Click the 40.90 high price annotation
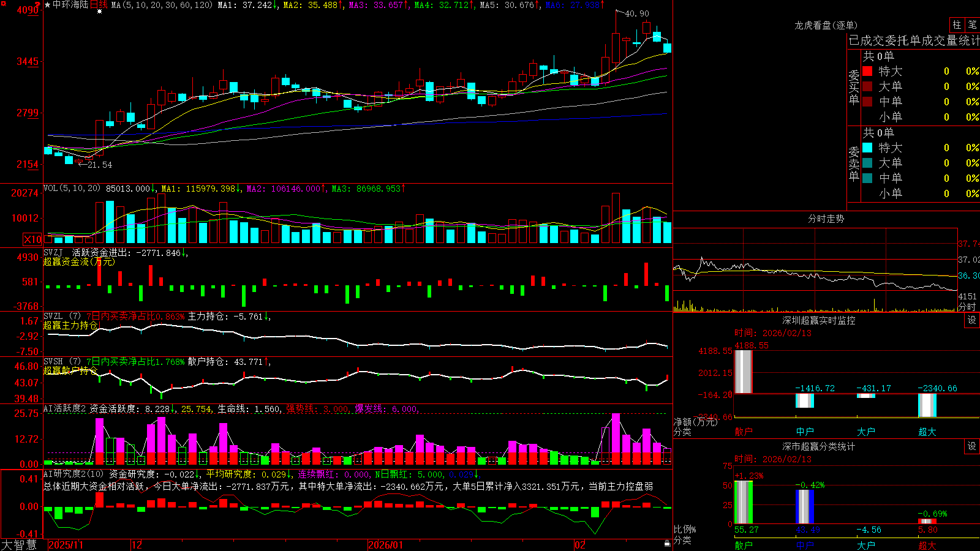Viewport: 980px width, 551px height. click(637, 13)
